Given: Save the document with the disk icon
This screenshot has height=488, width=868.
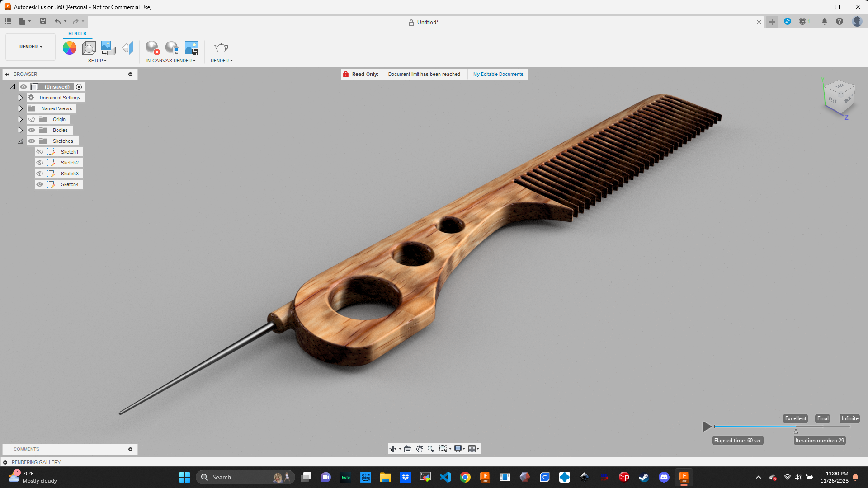Looking at the screenshot, I should (43, 21).
